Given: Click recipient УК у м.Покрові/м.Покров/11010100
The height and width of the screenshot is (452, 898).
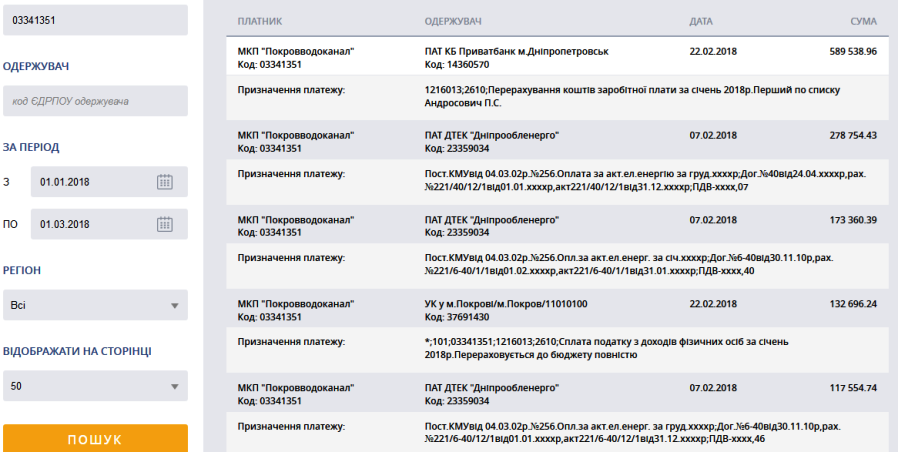Looking at the screenshot, I should coord(505,303).
